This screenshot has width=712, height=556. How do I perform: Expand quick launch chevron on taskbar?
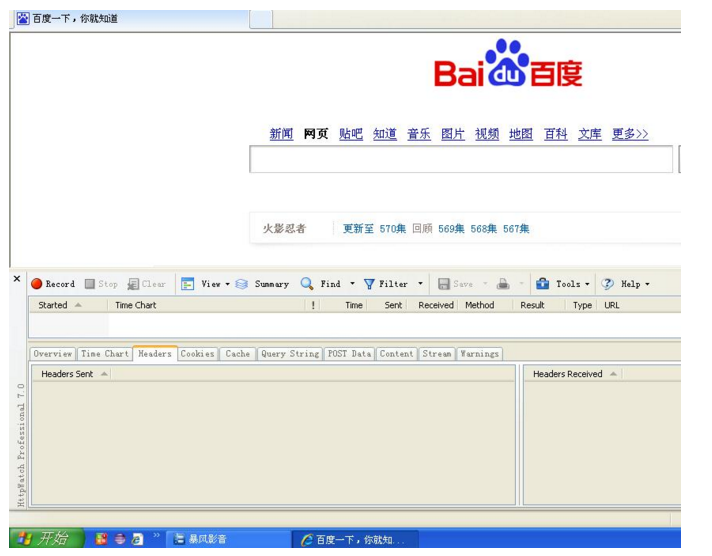point(156,536)
